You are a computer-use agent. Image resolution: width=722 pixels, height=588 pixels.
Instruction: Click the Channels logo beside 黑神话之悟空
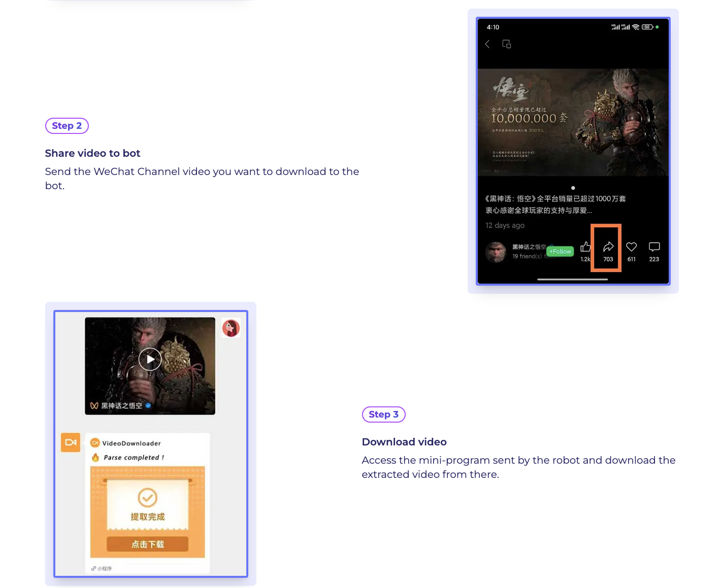coord(94,406)
